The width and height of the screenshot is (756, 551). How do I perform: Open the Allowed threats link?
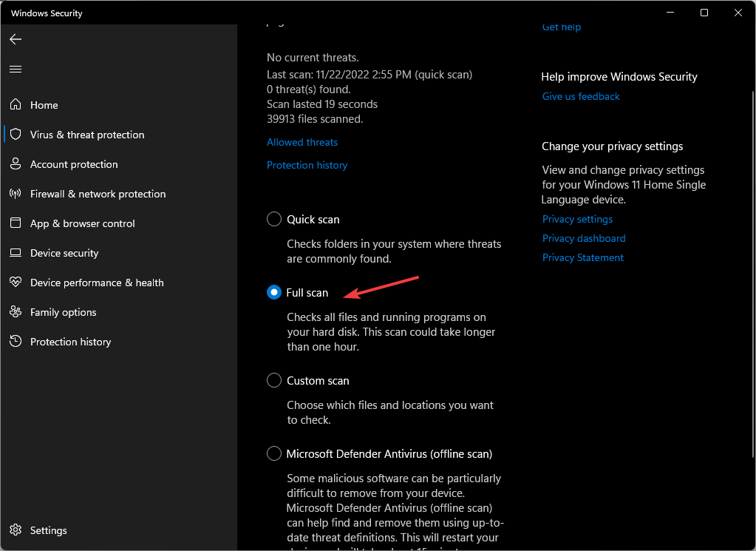[302, 142]
